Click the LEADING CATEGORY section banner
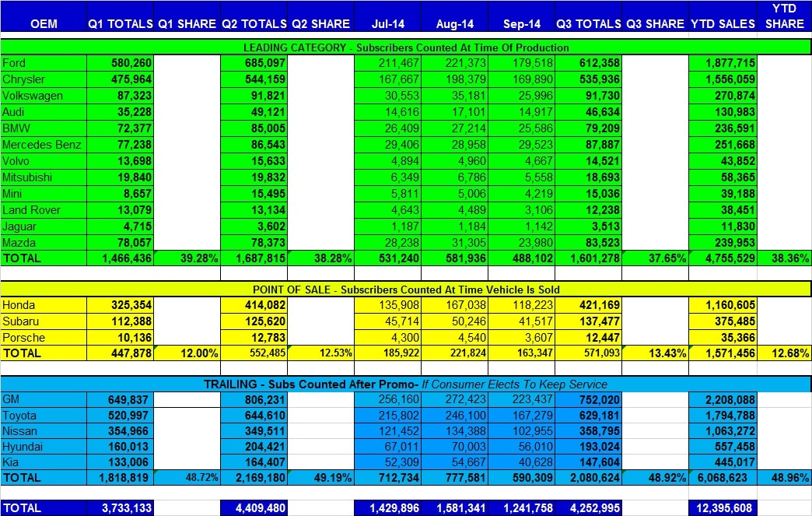Screen dimensions: 812x516 pos(405,47)
